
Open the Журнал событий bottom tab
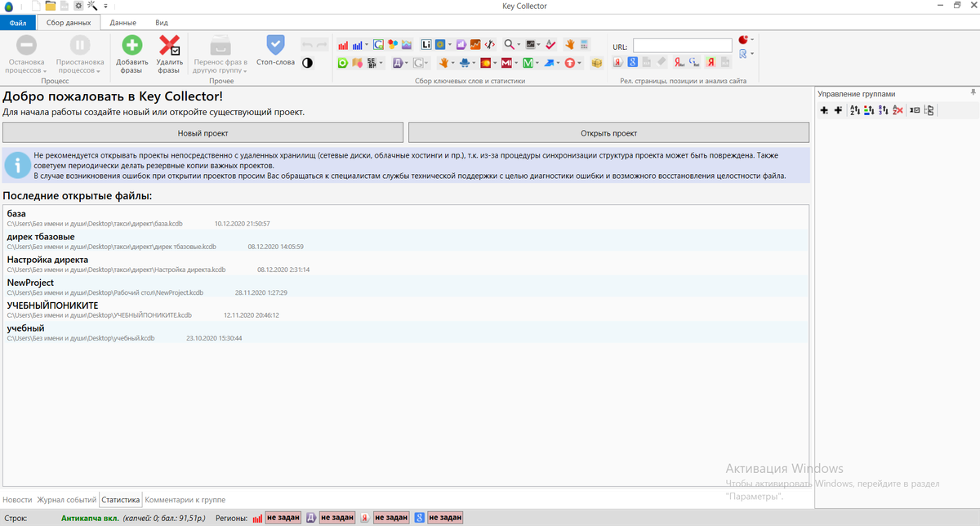pyautogui.click(x=66, y=499)
